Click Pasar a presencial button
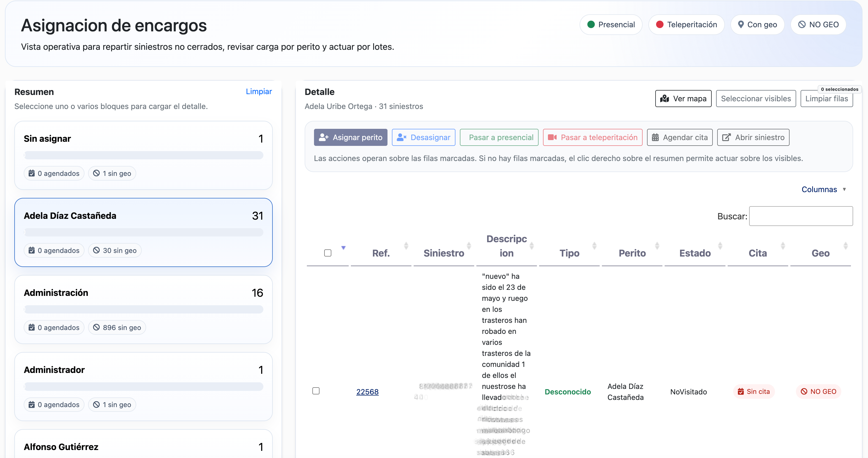 [x=499, y=138]
